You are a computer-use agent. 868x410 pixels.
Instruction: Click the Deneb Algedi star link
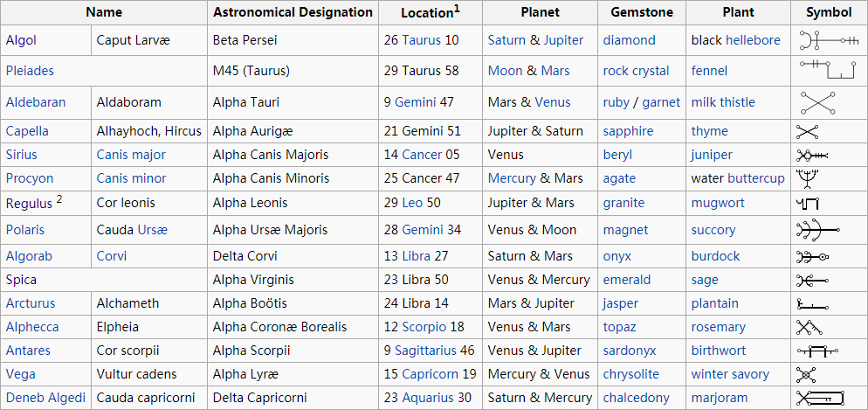point(45,398)
